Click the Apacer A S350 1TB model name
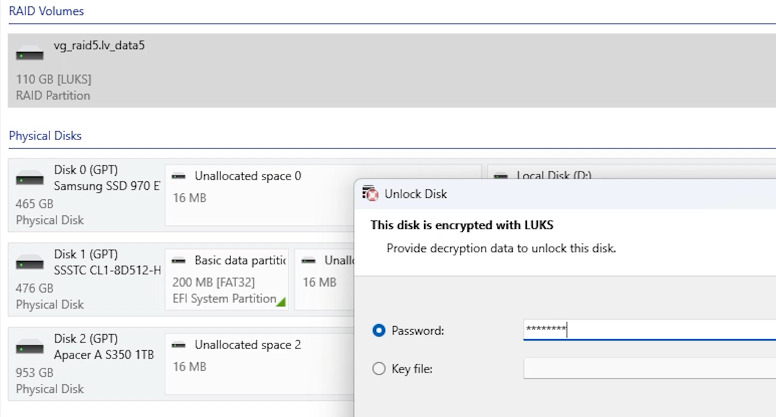The width and height of the screenshot is (776, 417). coord(104,355)
